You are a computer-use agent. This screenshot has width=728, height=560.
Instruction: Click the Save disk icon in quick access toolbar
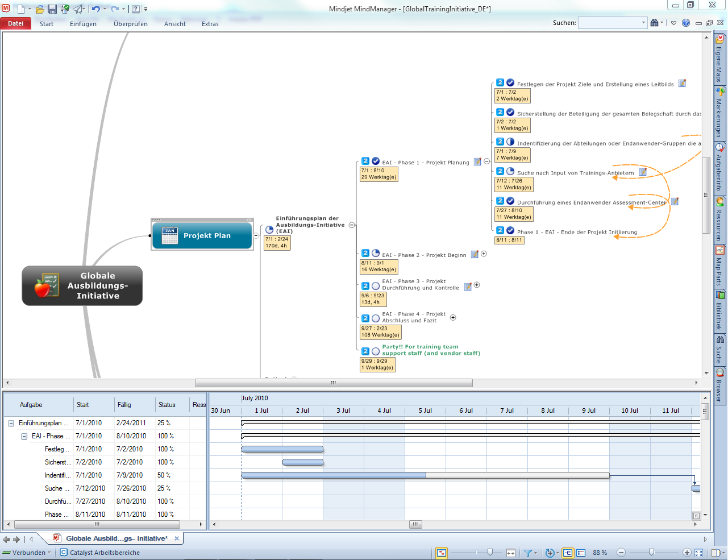click(x=52, y=9)
